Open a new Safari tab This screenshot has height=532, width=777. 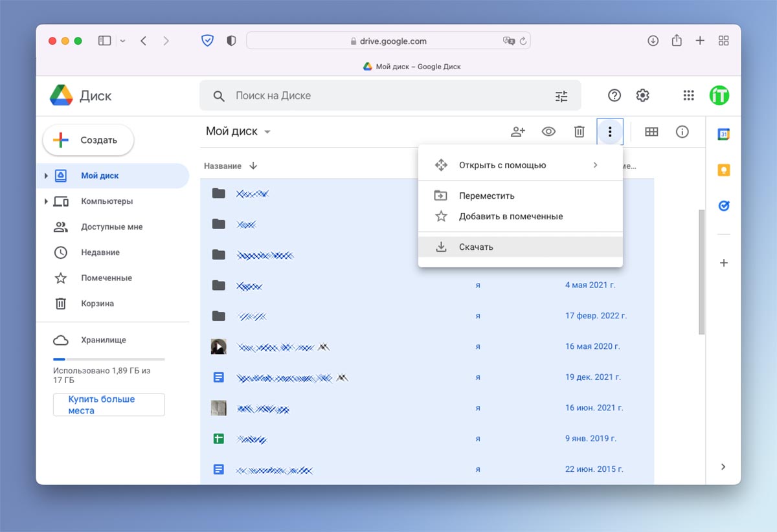(x=700, y=41)
